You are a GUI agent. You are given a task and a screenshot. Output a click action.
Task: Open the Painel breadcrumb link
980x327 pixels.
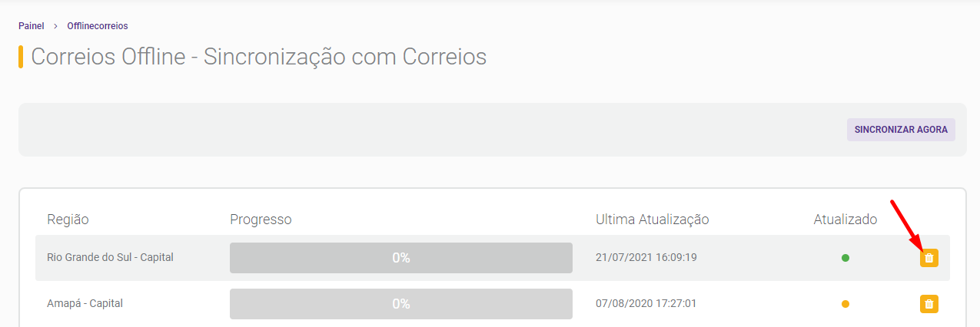pos(32,26)
